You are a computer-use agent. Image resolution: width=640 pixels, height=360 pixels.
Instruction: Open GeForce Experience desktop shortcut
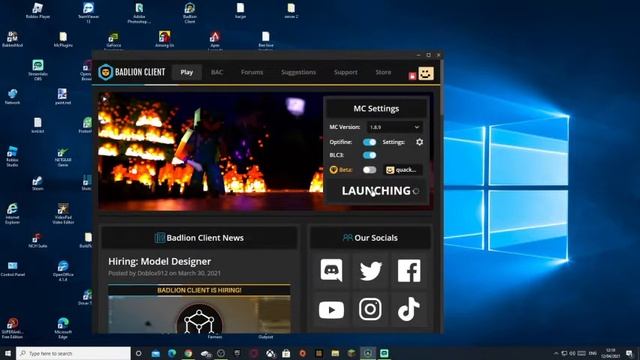pyautogui.click(x=113, y=41)
